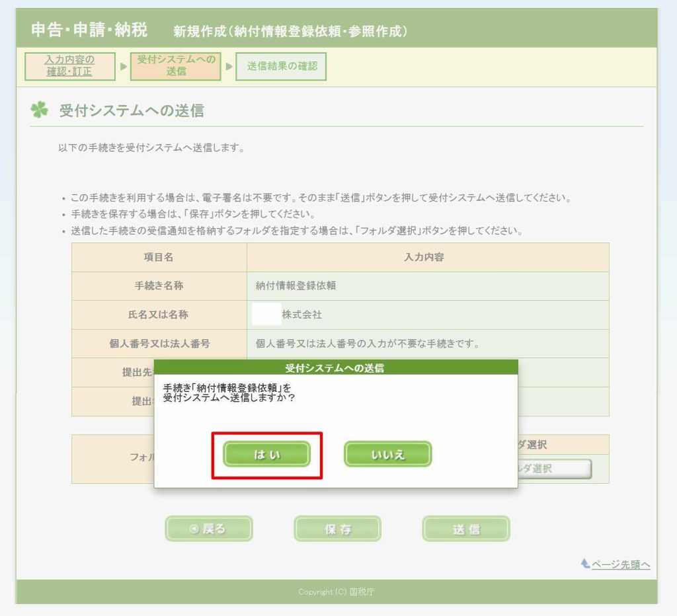Follow the ページ先頭へ link
The image size is (677, 616).
621,564
